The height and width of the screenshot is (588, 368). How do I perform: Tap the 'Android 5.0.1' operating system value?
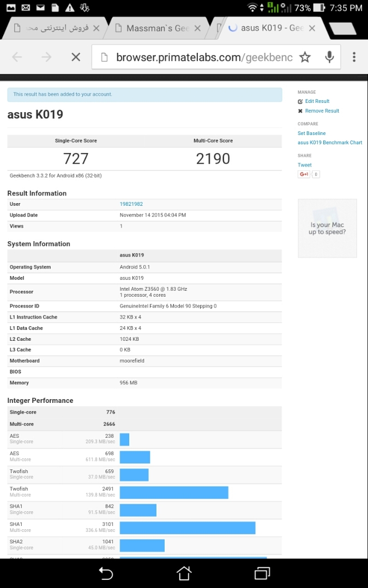tap(135, 267)
